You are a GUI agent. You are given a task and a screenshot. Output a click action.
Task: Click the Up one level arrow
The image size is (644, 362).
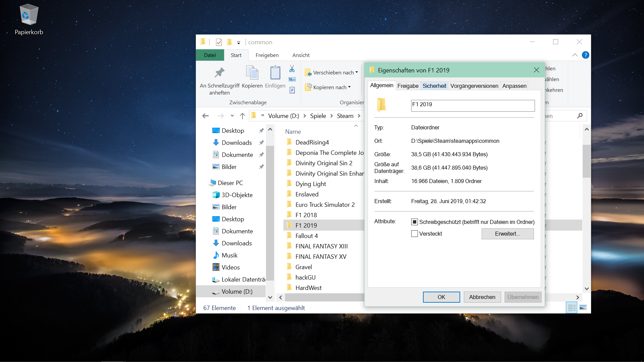243,116
